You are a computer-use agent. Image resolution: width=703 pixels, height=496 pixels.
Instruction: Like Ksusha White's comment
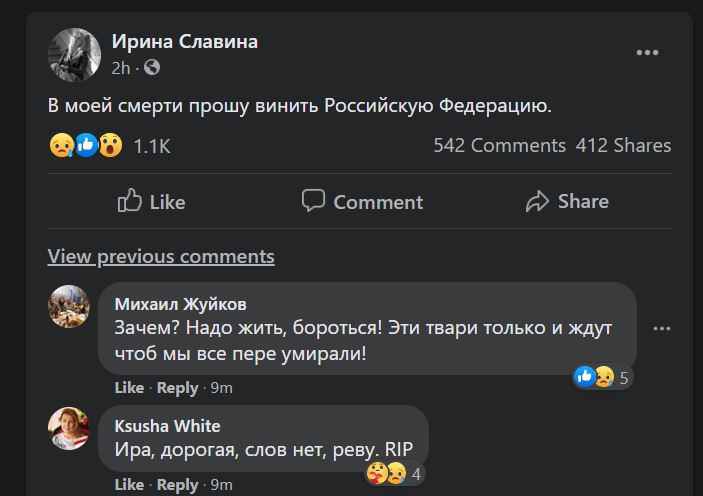tap(129, 485)
